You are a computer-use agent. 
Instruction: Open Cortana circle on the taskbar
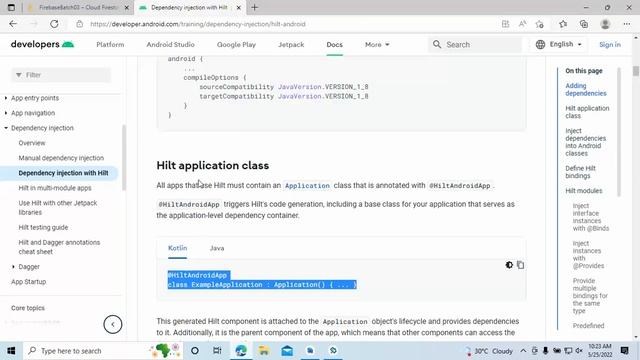point(195,351)
